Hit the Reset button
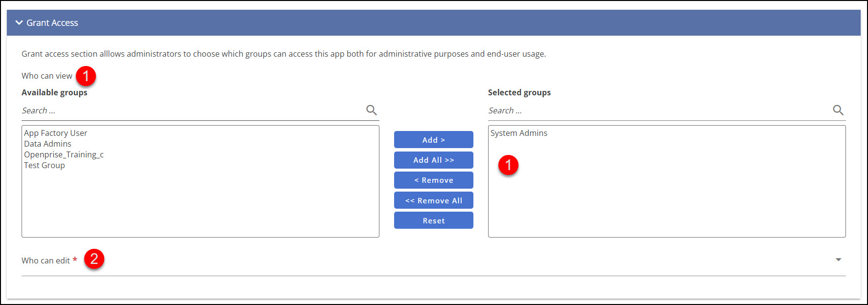Screen dimensions: 868x305 [433, 220]
